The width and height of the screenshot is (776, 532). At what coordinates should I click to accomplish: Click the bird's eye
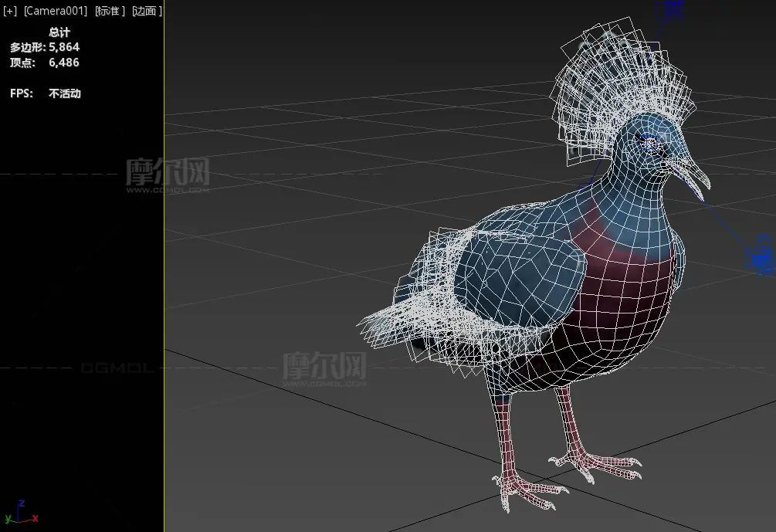[647, 143]
